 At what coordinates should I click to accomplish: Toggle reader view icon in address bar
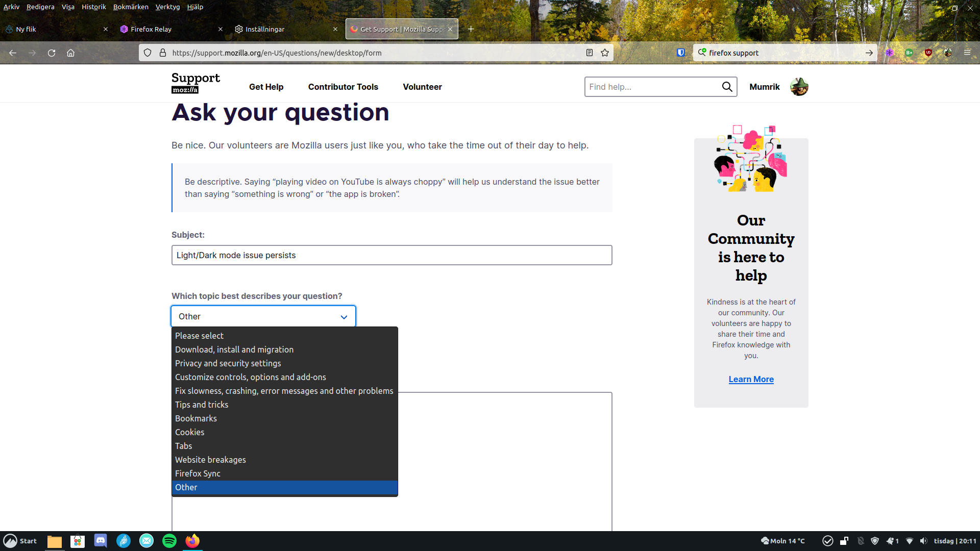(x=589, y=53)
